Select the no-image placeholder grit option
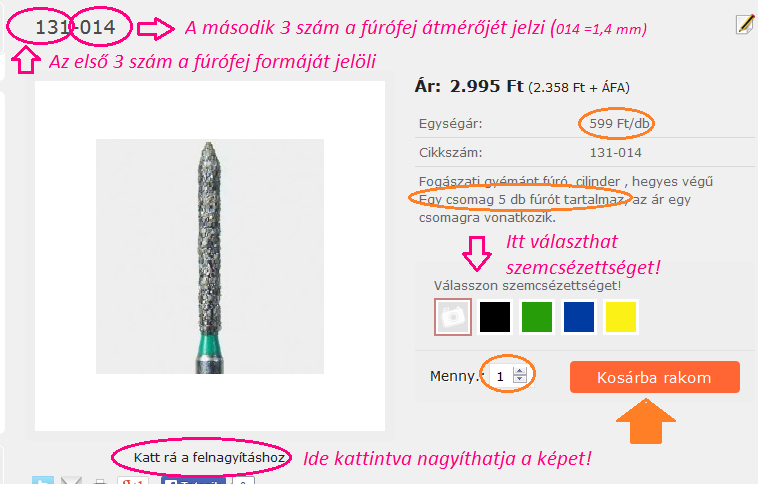Screen dimensions: 758x484 452,317
